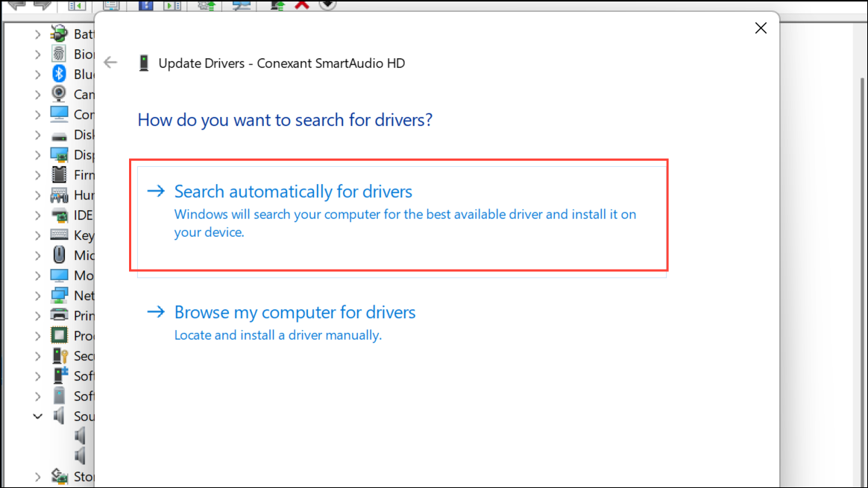Expand the Network adapters category

37,296
